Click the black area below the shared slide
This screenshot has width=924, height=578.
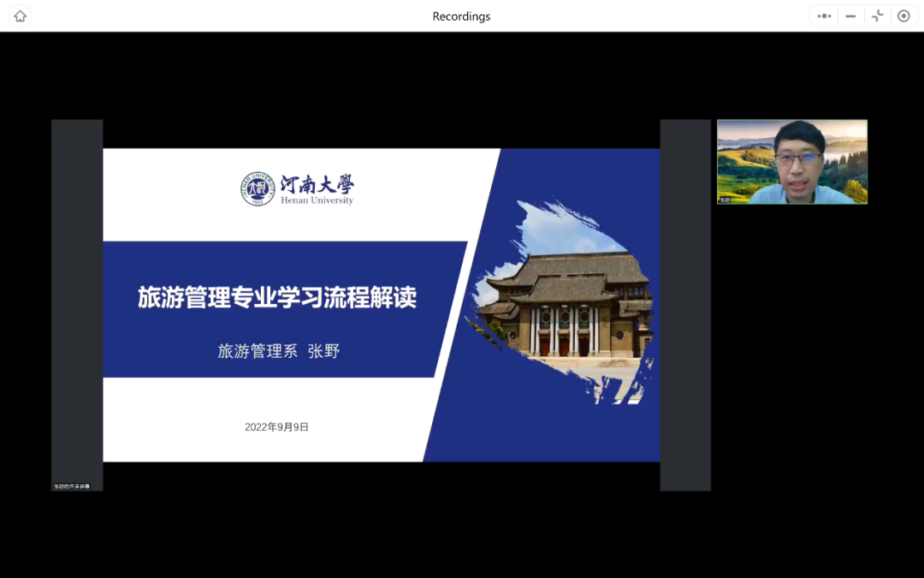coord(381,531)
